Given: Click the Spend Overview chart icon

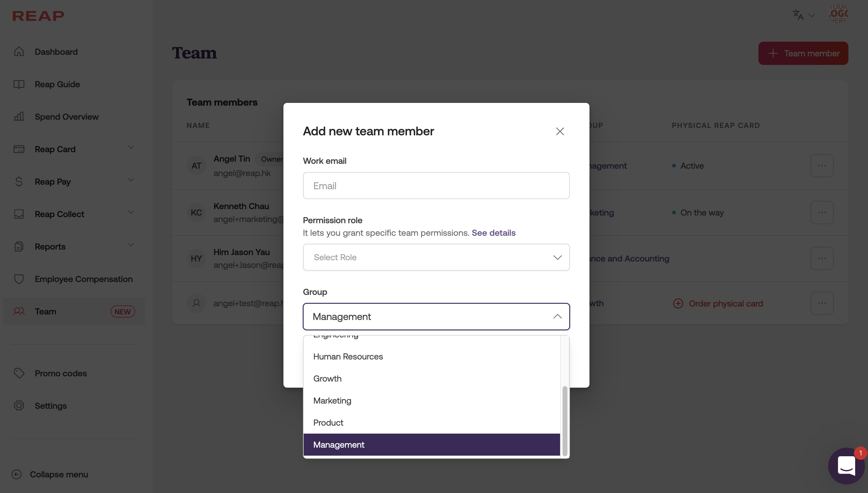Looking at the screenshot, I should click(x=19, y=116).
